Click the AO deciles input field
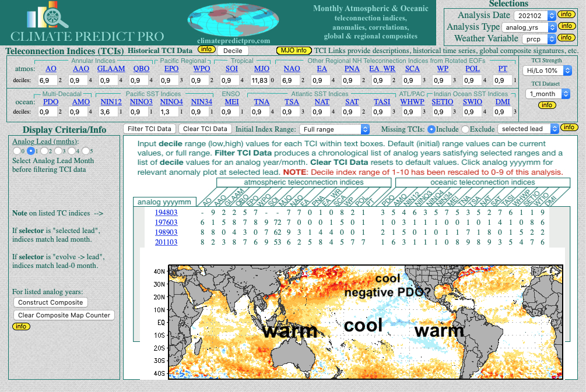 [x=48, y=80]
